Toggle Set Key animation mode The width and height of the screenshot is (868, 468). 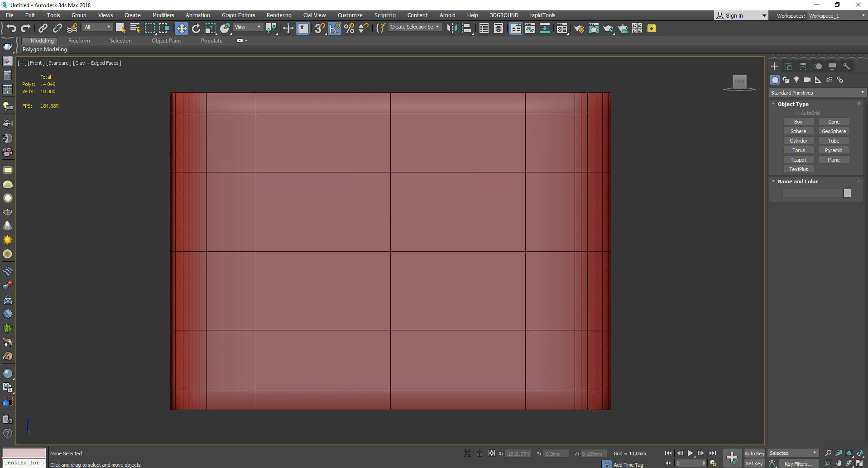[x=754, y=463]
